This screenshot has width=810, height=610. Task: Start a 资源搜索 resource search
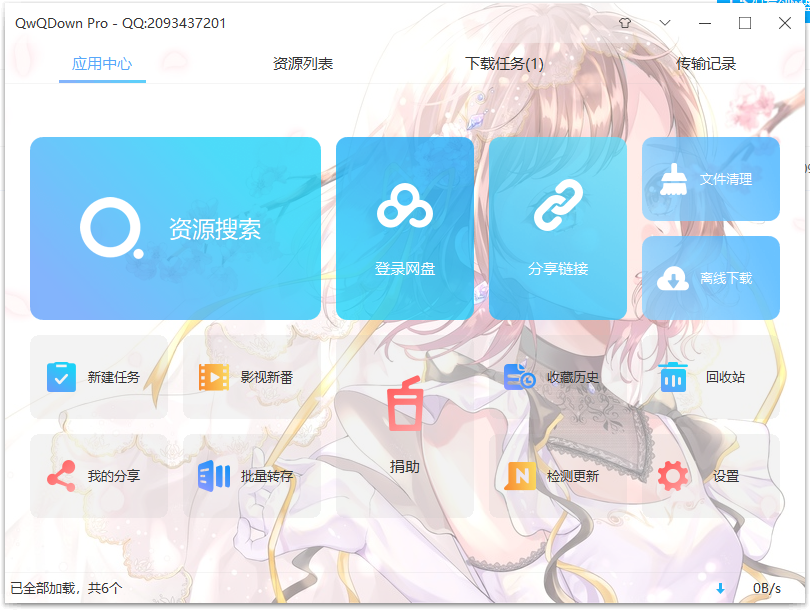click(176, 228)
